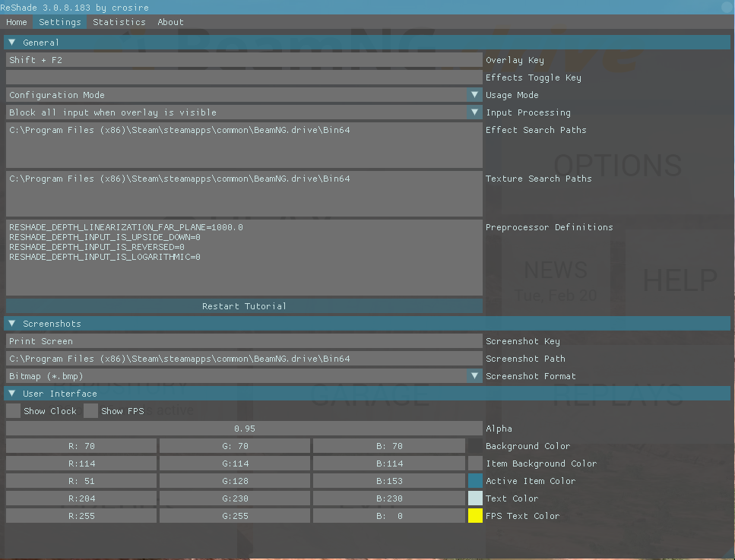Click the Background Color B: 70 field
Image resolution: width=735 pixels, height=560 pixels.
[x=389, y=446]
